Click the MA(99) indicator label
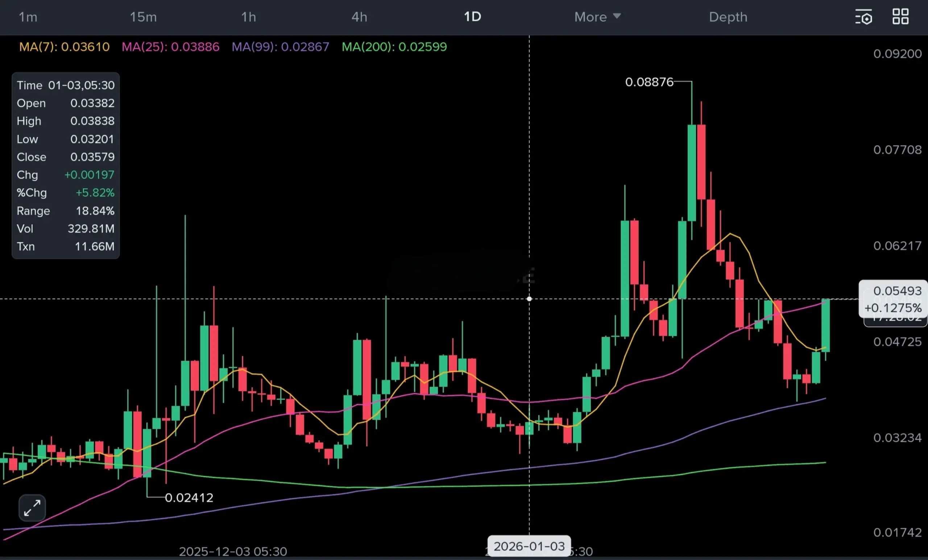This screenshot has height=560, width=928. [280, 47]
